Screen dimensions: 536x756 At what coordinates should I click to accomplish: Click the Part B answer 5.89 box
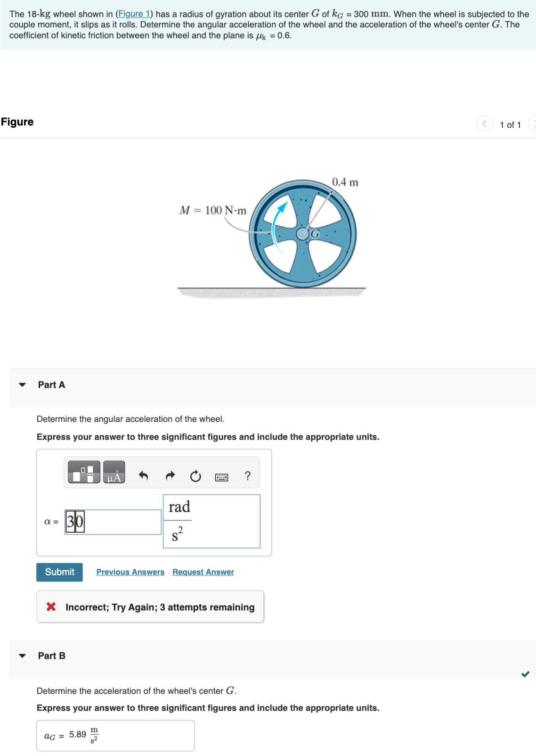coord(115,735)
